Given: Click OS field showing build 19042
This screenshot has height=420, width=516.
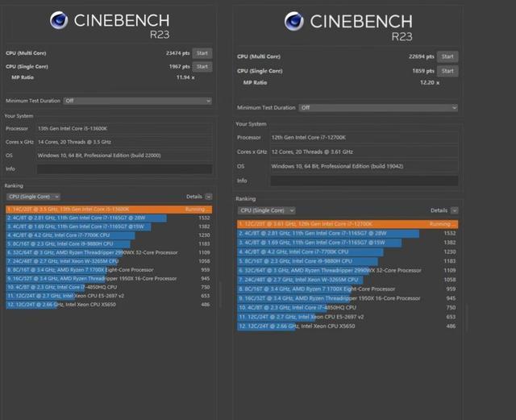Looking at the screenshot, I should click(x=364, y=166).
